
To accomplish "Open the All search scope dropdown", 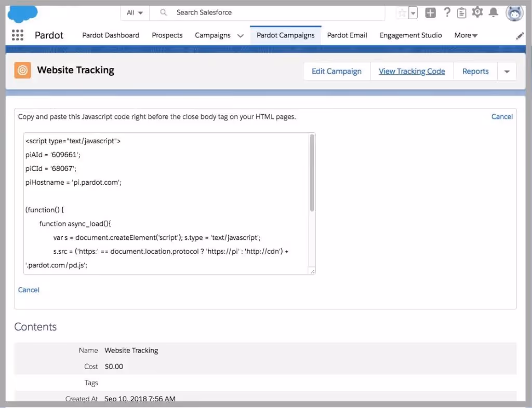I will pyautogui.click(x=135, y=13).
